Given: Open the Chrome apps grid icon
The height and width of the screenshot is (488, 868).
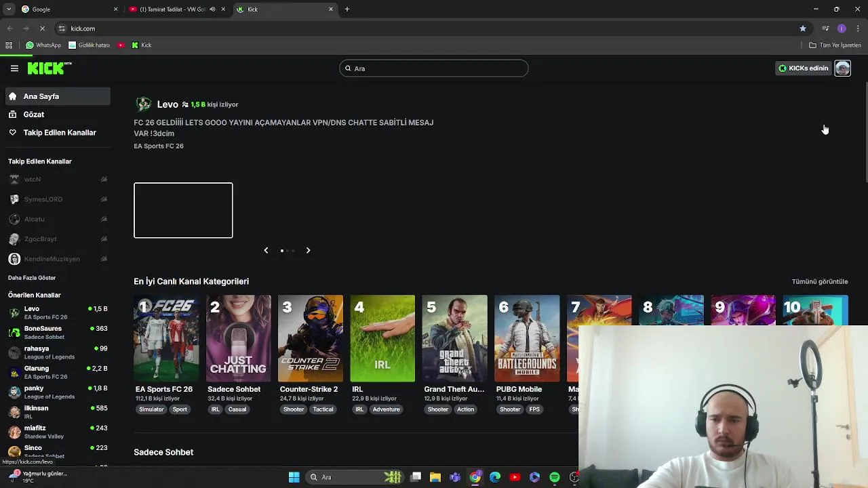Looking at the screenshot, I should point(9,45).
